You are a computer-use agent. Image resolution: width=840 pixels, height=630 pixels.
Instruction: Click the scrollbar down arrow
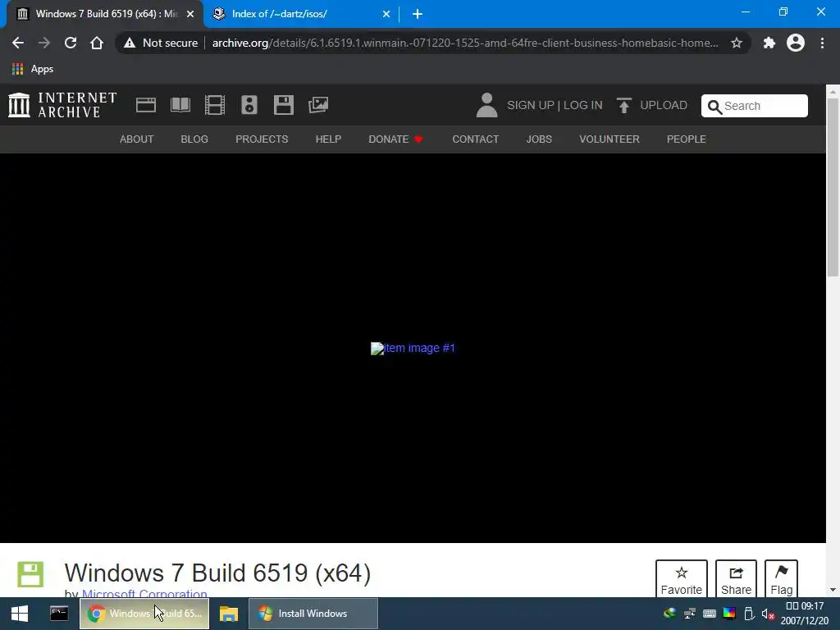pos(833,590)
